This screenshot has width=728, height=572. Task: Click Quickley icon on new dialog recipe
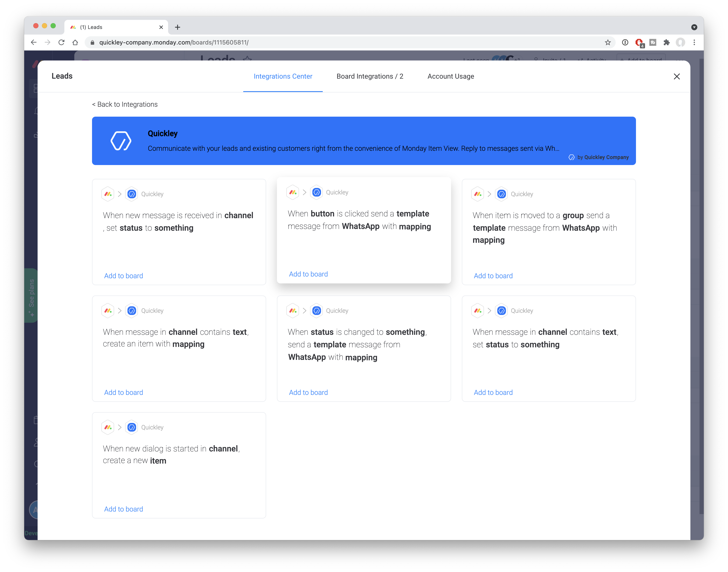click(132, 427)
